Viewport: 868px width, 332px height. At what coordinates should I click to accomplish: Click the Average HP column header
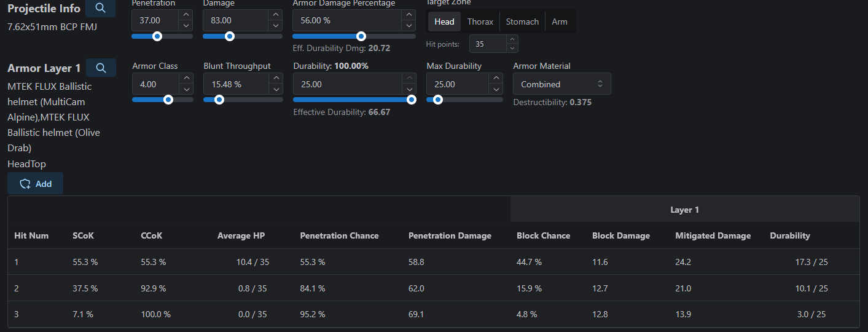pyautogui.click(x=241, y=235)
